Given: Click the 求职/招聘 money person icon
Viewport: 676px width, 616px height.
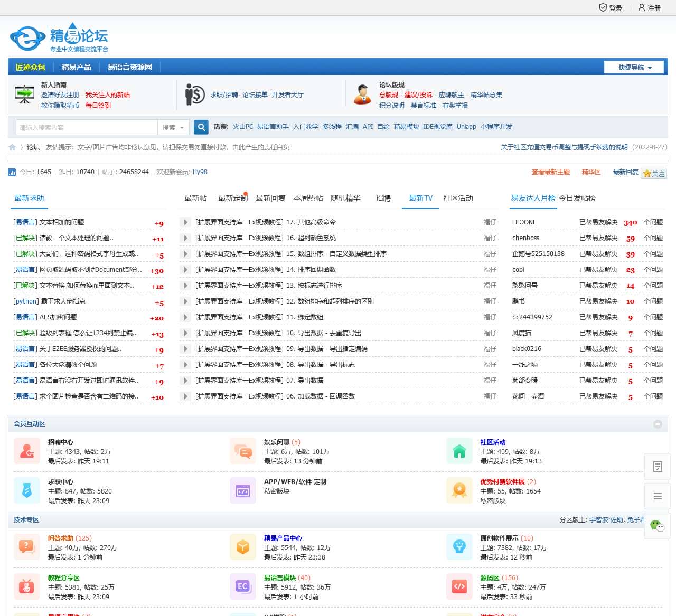Looking at the screenshot, I should click(195, 94).
